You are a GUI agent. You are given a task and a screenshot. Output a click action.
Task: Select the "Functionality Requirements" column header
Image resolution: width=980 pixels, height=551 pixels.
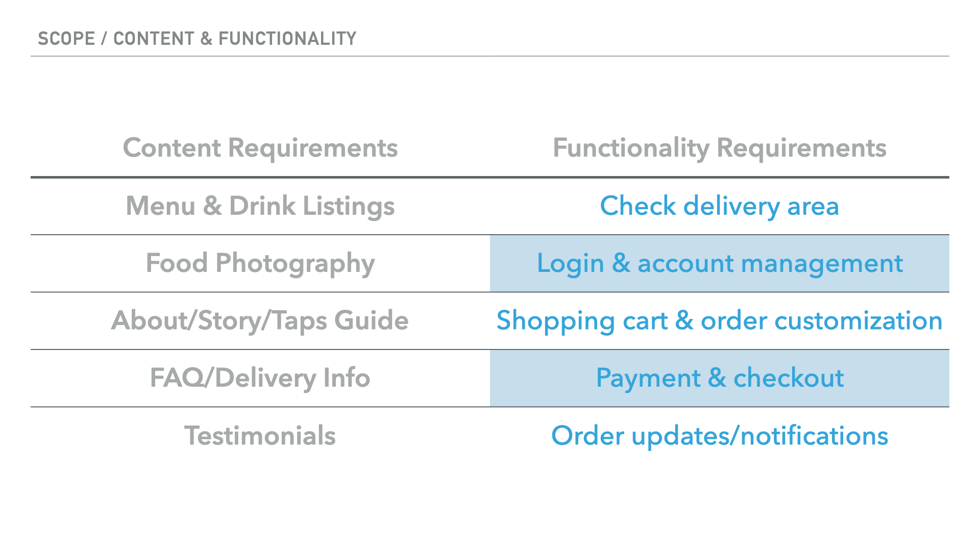point(720,148)
